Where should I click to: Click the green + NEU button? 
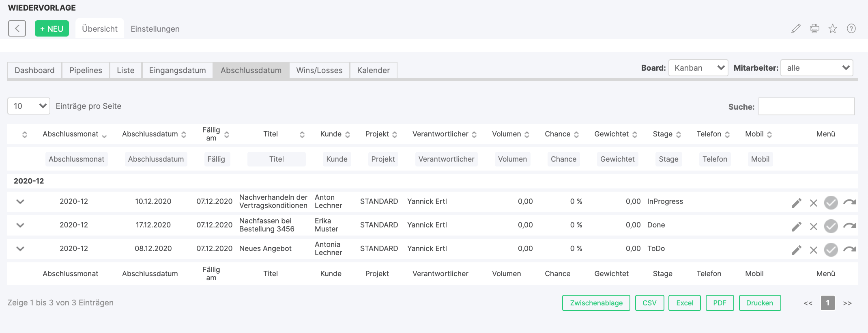click(52, 29)
